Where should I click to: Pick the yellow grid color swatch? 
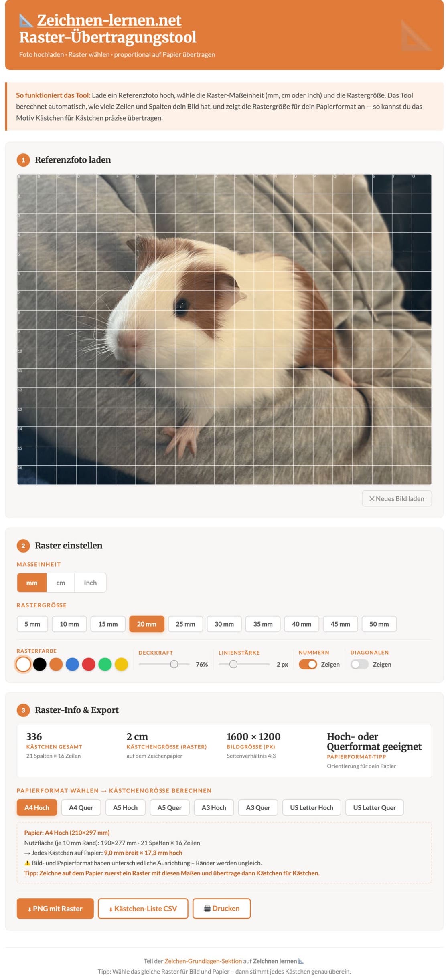pos(121,664)
